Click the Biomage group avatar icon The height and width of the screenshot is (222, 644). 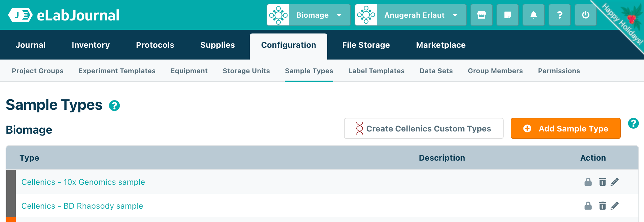click(x=278, y=15)
